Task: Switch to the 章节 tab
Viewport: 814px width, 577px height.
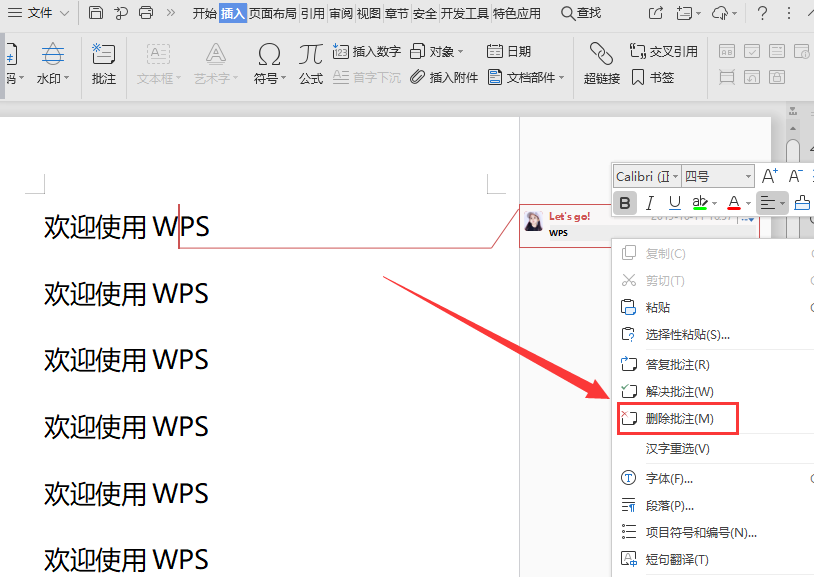Action: [x=397, y=13]
